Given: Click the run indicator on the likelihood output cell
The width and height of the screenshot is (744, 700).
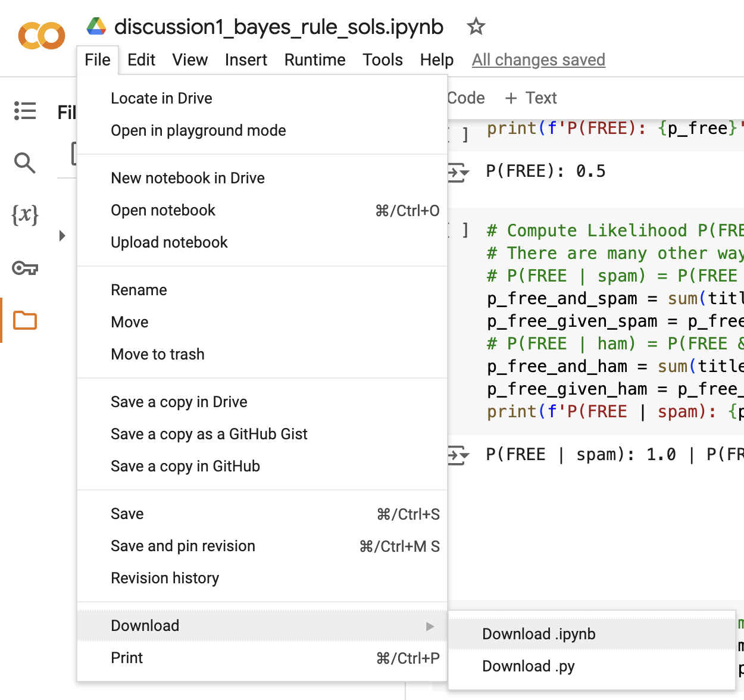Looking at the screenshot, I should 458,454.
